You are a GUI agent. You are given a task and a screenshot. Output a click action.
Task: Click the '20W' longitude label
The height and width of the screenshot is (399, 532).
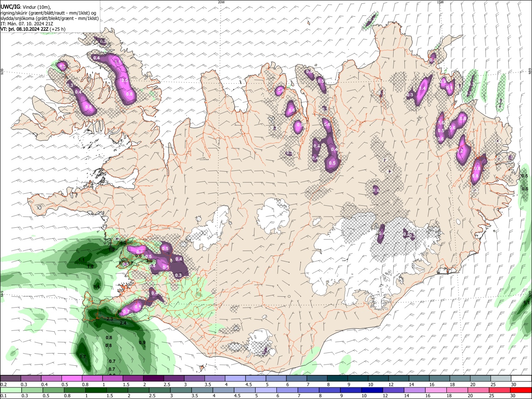[x=221, y=2]
